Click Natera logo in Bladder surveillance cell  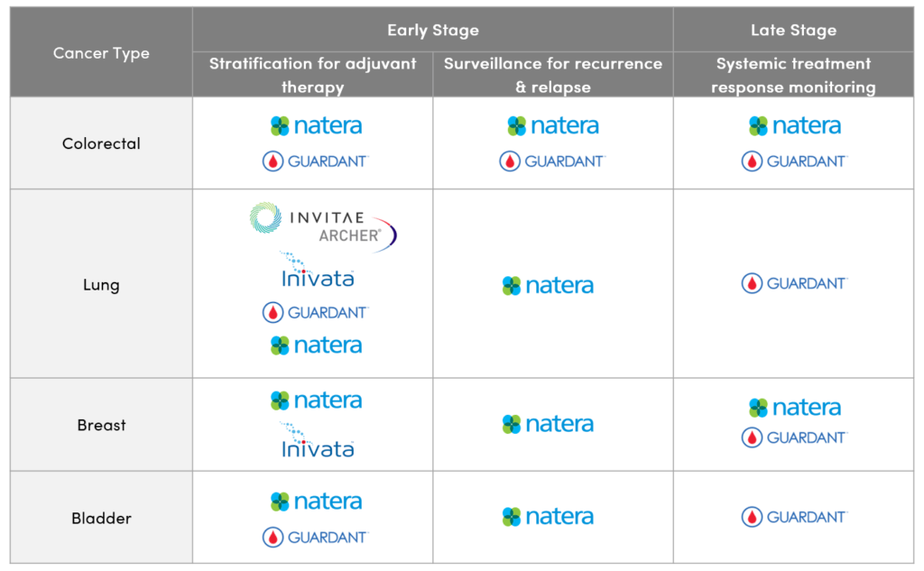pyautogui.click(x=548, y=516)
